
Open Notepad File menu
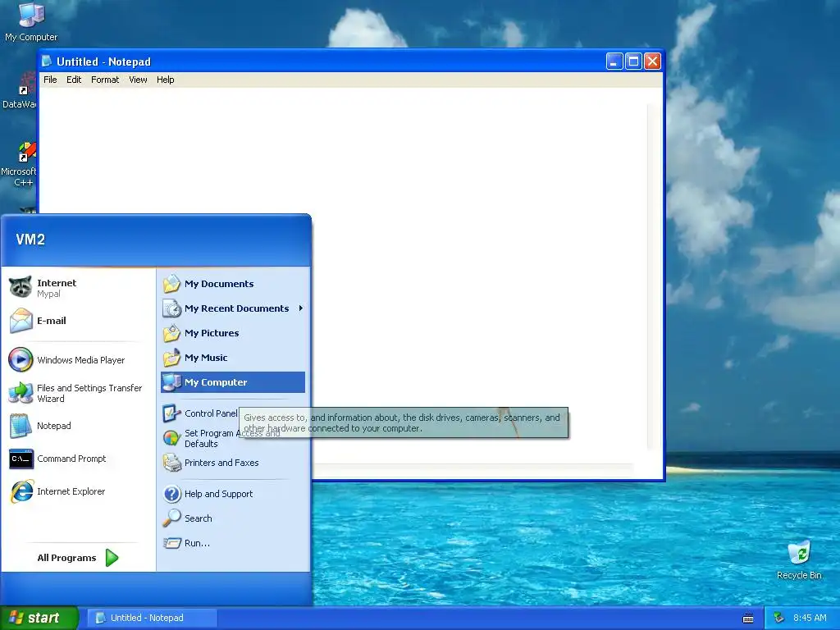pos(50,80)
